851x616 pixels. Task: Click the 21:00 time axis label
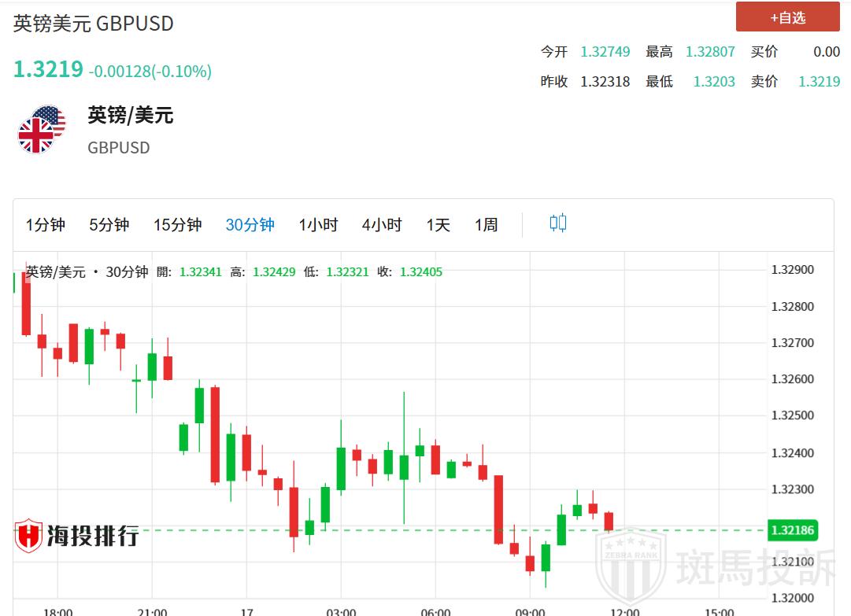(152, 611)
